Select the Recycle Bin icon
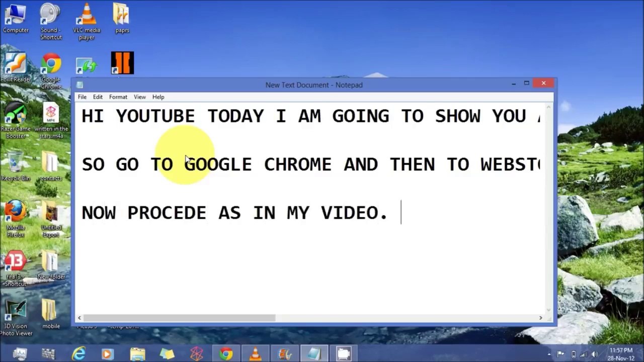 16,166
